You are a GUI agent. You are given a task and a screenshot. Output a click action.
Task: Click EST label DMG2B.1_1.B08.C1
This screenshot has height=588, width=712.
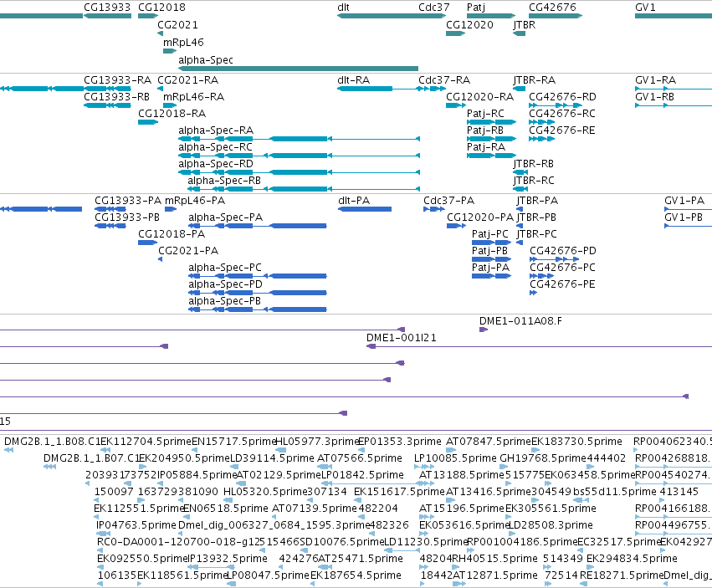point(52,442)
